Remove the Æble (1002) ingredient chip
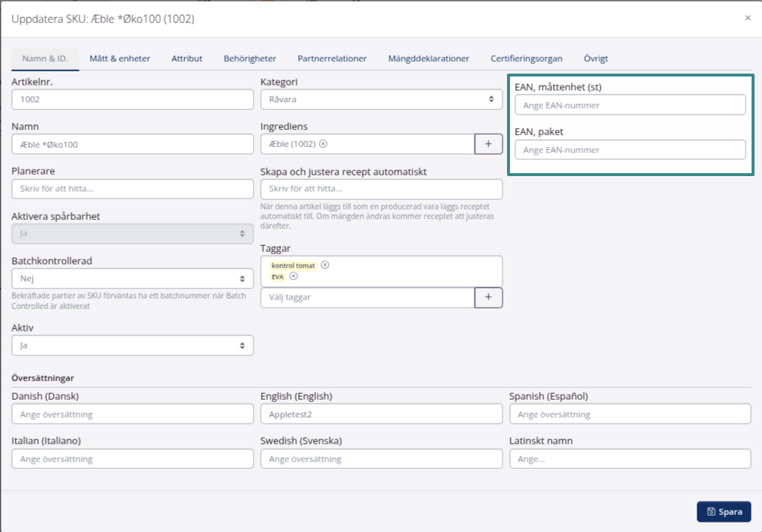762x532 pixels. (x=323, y=144)
